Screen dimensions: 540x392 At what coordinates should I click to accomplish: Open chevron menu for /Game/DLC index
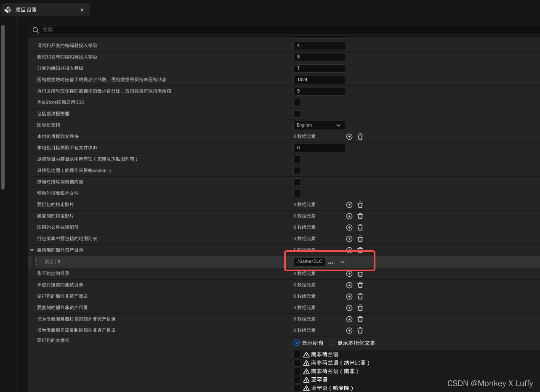pyautogui.click(x=343, y=262)
